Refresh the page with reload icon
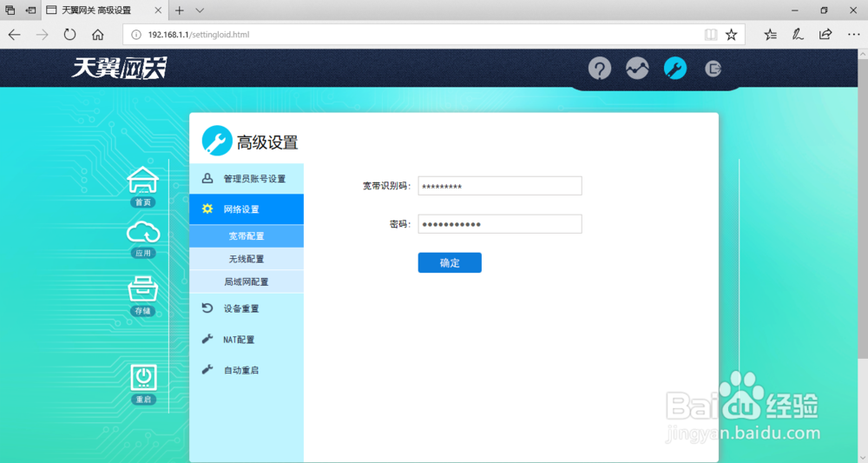868x463 pixels. click(69, 35)
